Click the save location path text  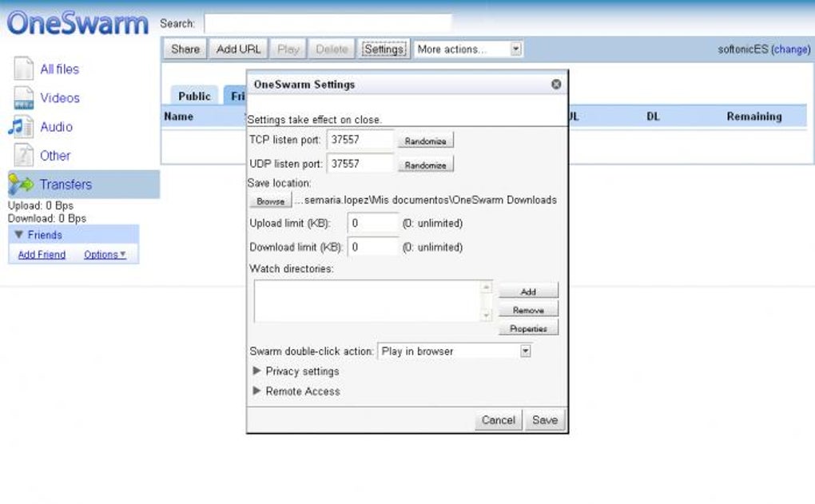426,200
